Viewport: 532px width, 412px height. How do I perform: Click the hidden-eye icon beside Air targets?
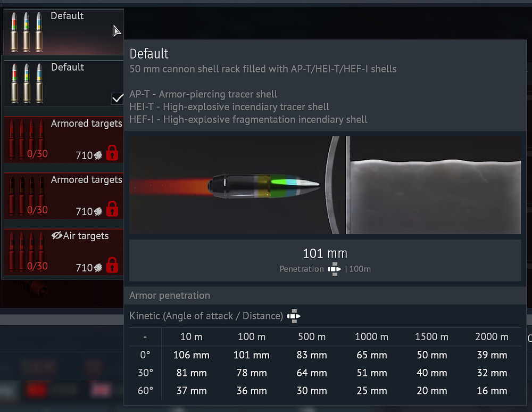tap(57, 235)
